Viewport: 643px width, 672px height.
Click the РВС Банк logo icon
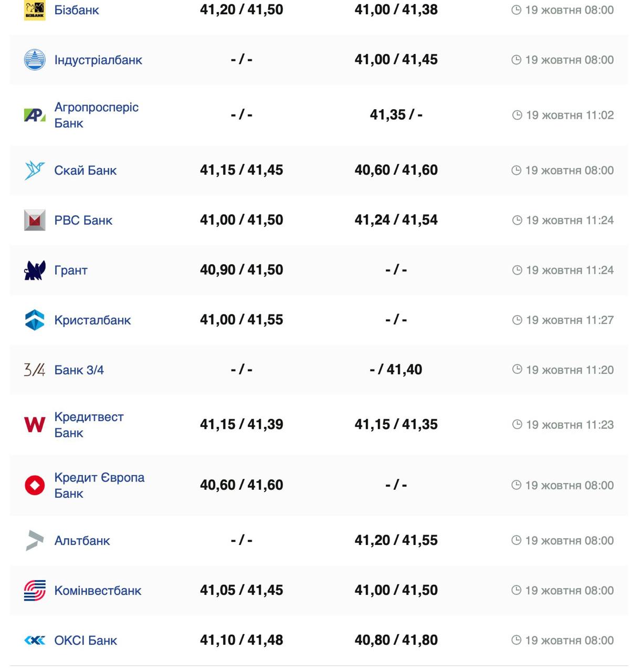[35, 220]
